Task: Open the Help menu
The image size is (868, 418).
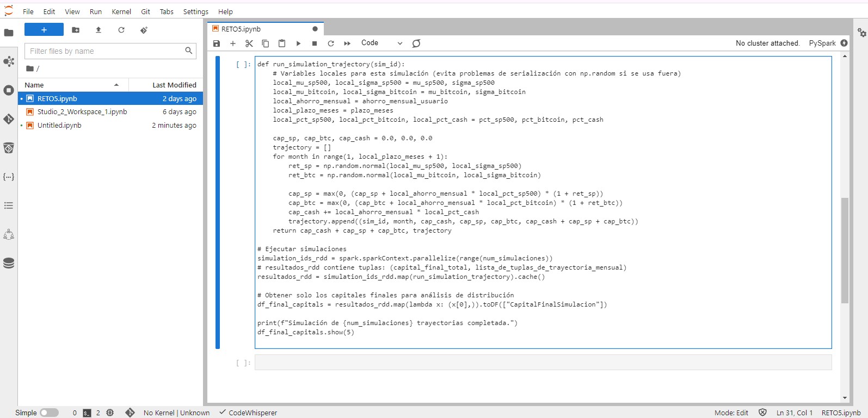Action: tap(225, 11)
